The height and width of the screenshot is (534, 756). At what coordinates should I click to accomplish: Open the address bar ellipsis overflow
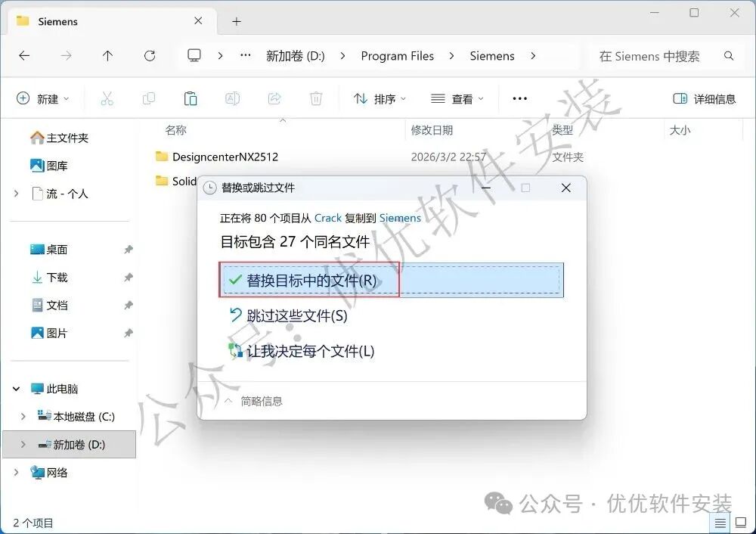(x=246, y=55)
